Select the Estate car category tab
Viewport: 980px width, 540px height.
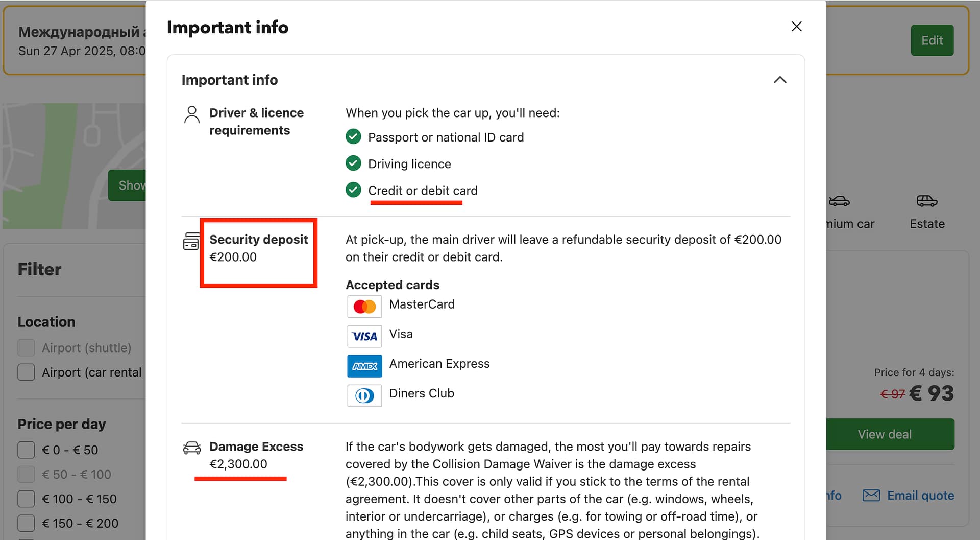coord(927,224)
